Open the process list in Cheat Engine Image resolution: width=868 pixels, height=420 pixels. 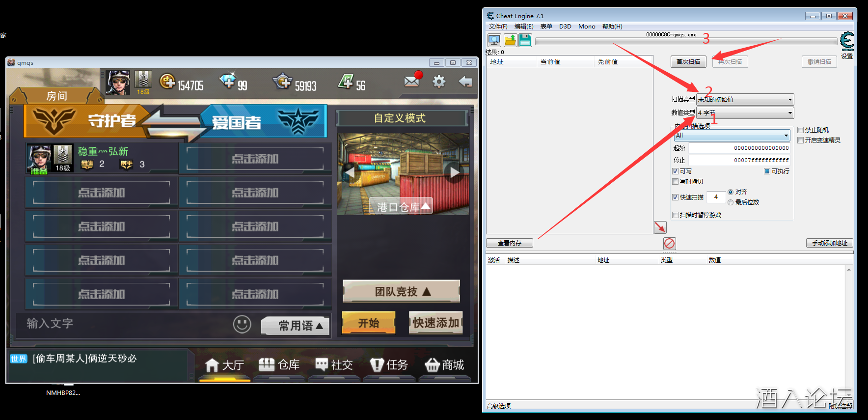click(494, 40)
